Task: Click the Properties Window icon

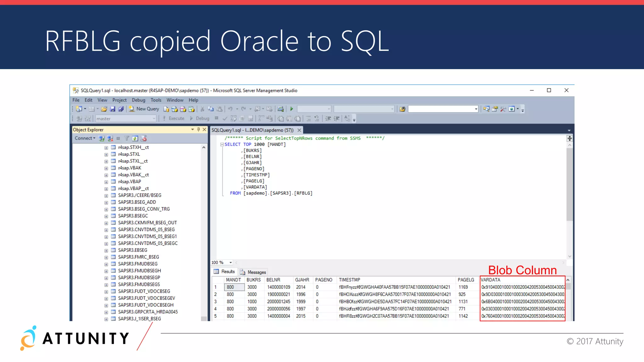Action: 495,109
